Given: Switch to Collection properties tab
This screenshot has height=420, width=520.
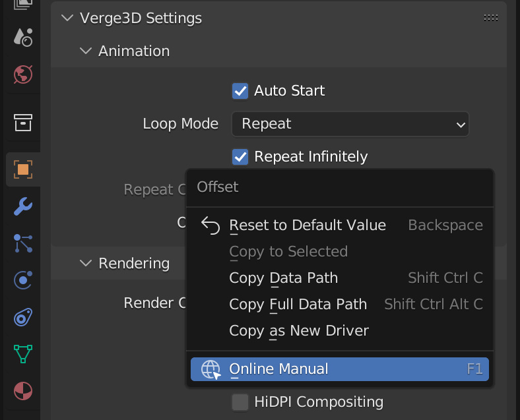Looking at the screenshot, I should [x=23, y=122].
